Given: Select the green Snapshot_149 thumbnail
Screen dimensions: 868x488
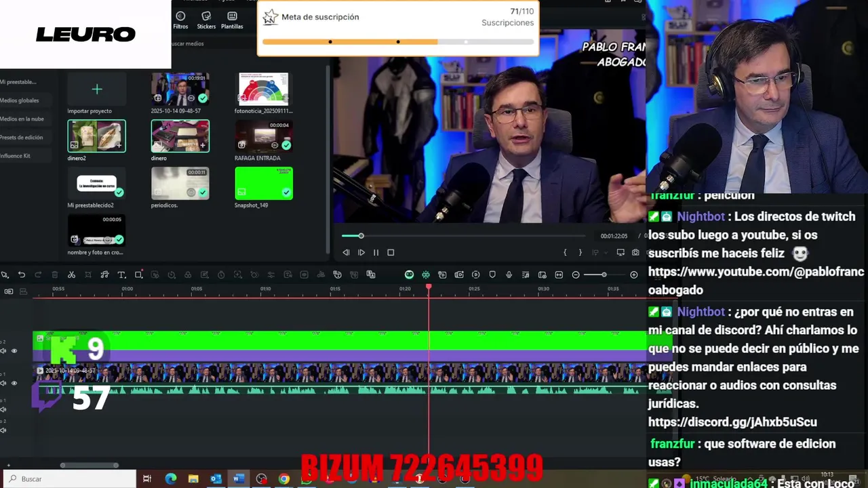Looking at the screenshot, I should [x=264, y=184].
